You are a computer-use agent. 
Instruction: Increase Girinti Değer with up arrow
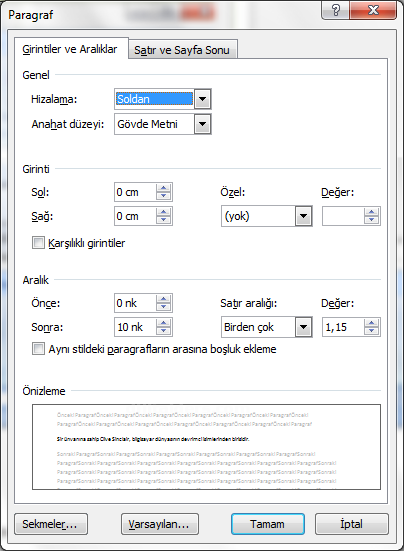point(371,212)
